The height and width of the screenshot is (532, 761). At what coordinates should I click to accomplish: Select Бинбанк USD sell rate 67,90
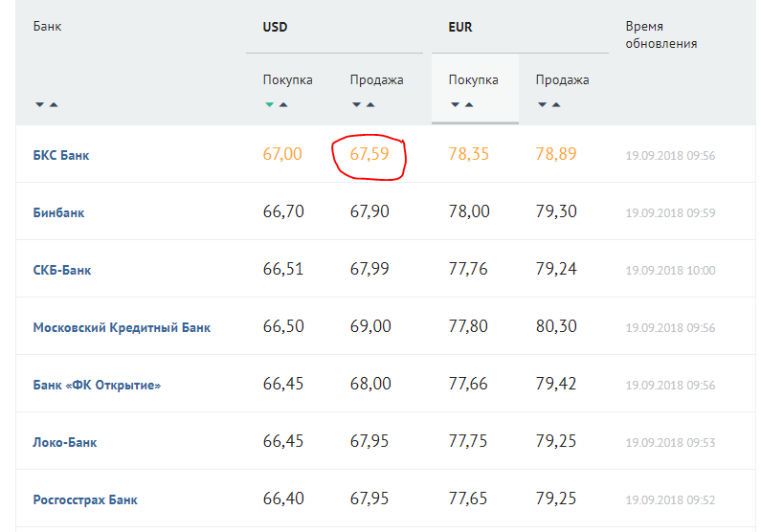(x=369, y=211)
